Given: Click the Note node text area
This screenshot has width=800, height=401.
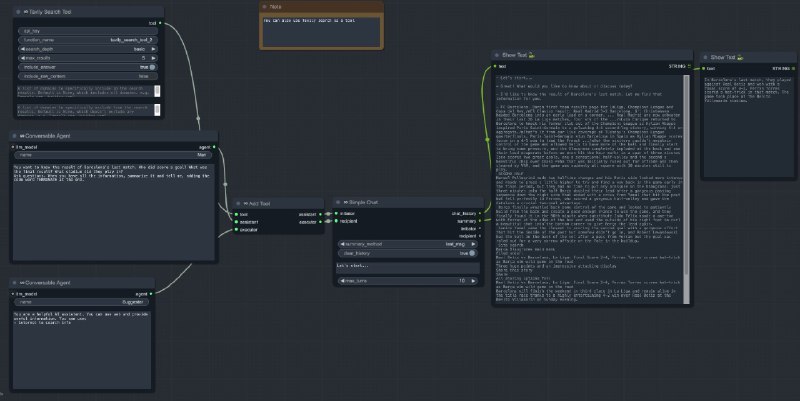Looking at the screenshot, I should 321,32.
